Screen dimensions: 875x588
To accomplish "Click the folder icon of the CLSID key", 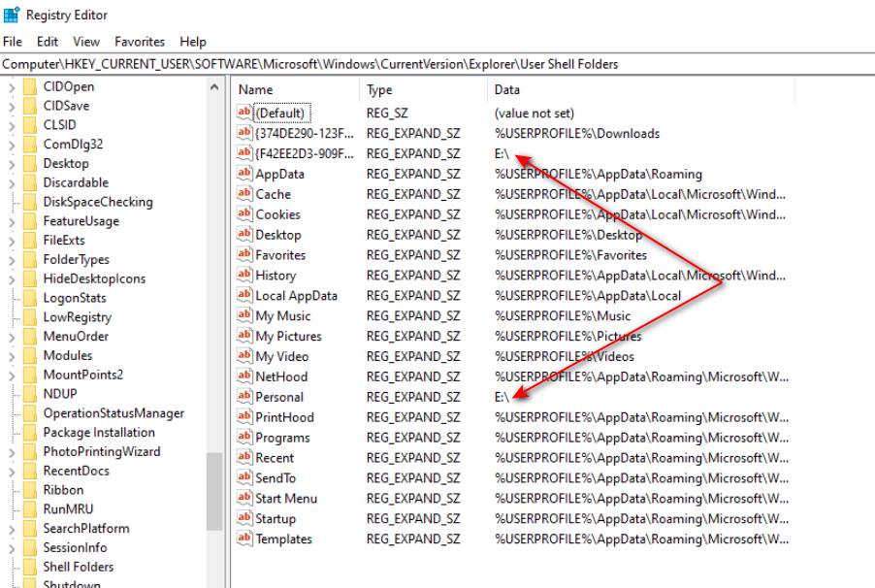I will click(x=29, y=125).
